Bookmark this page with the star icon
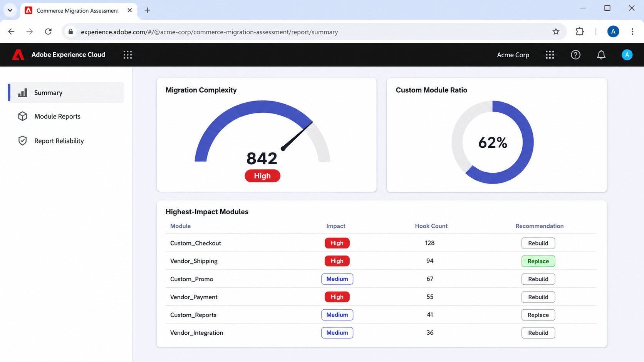Image resolution: width=644 pixels, height=362 pixels. point(555,32)
